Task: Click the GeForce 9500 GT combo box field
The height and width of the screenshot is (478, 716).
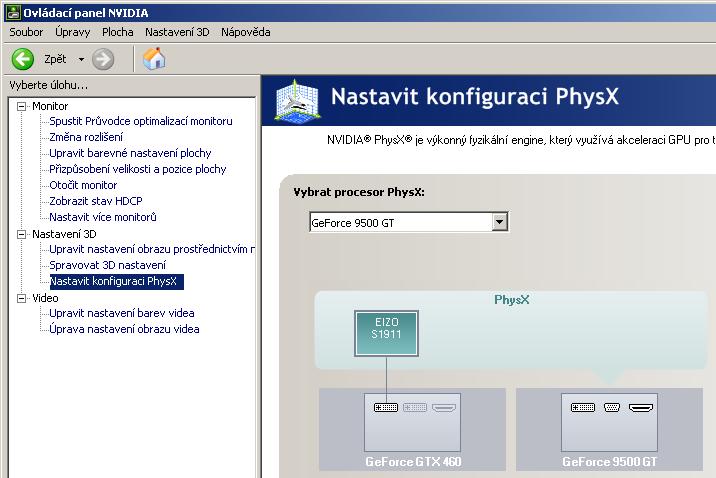Action: [409, 222]
